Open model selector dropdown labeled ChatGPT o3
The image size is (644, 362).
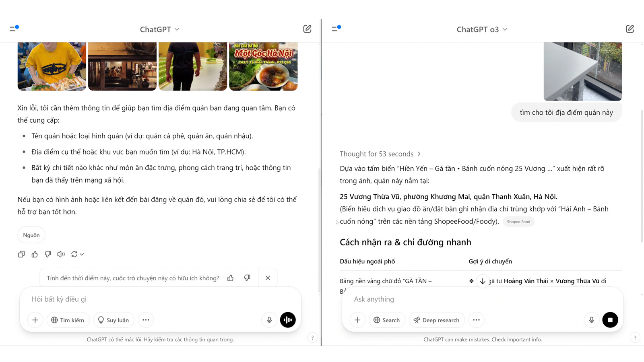pos(482,29)
